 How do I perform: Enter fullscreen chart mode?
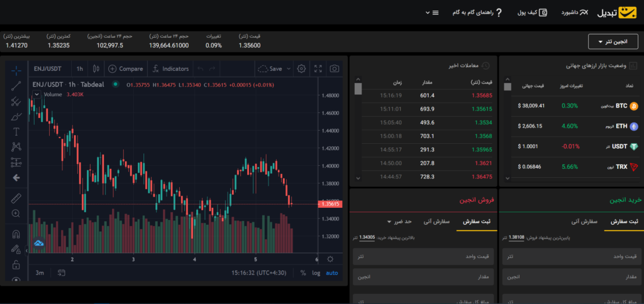pos(318,69)
